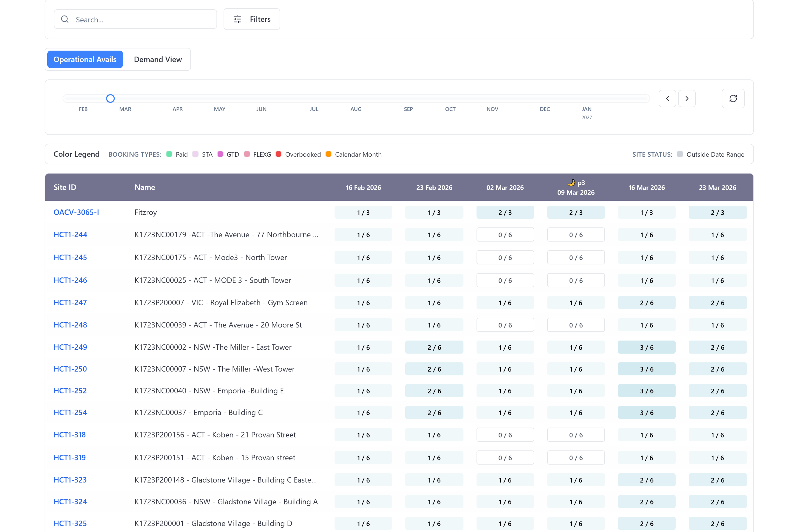The image size is (798, 532).
Task: Click the search magnifier icon
Action: tap(64, 19)
